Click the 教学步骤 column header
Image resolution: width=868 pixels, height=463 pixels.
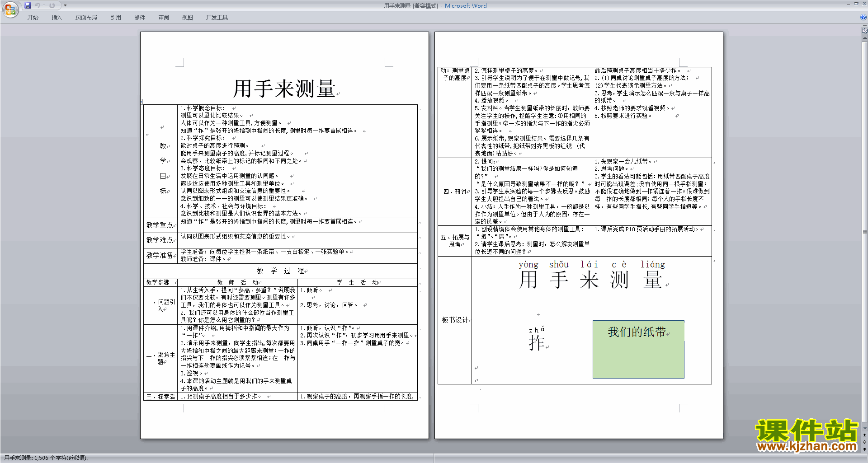160,282
